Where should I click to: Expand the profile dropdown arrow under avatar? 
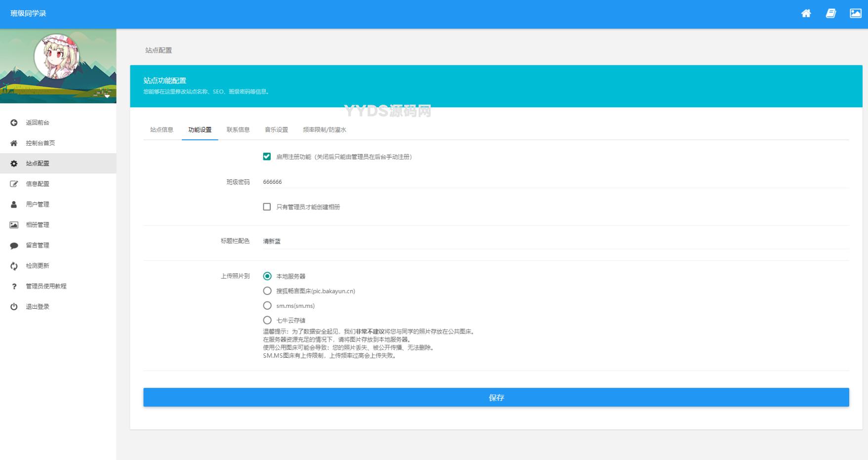coord(107,96)
